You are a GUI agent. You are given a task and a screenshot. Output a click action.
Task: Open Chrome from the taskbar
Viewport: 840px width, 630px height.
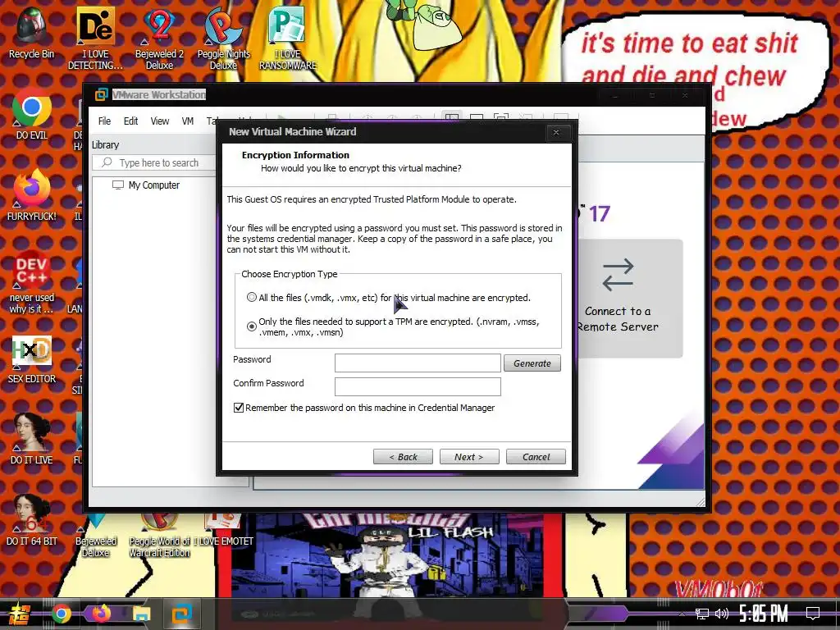pyautogui.click(x=61, y=614)
